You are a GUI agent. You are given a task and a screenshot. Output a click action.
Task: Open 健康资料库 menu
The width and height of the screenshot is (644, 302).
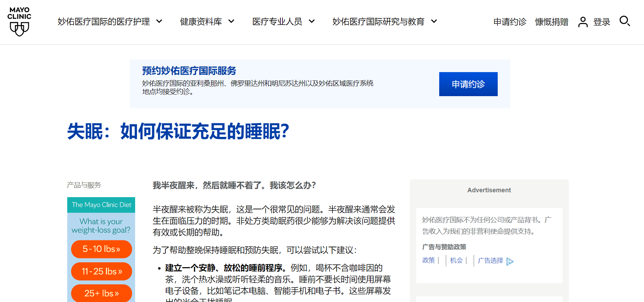pos(201,22)
